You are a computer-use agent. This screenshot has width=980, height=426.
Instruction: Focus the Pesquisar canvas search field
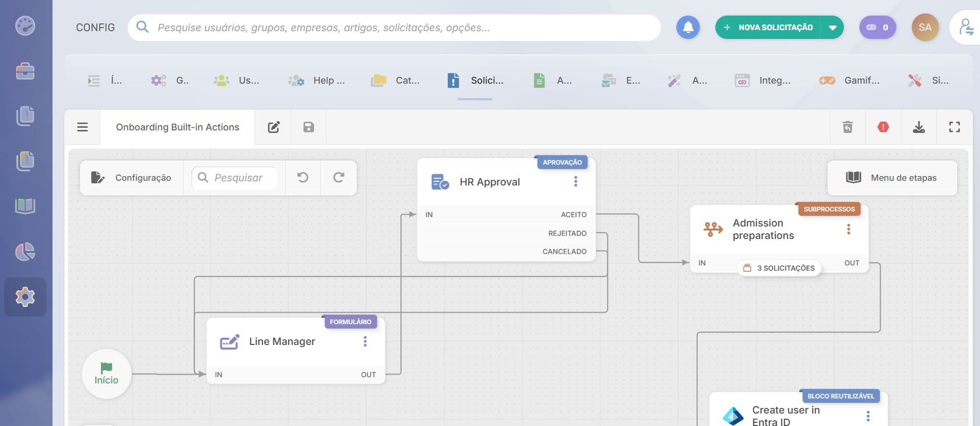click(x=234, y=178)
